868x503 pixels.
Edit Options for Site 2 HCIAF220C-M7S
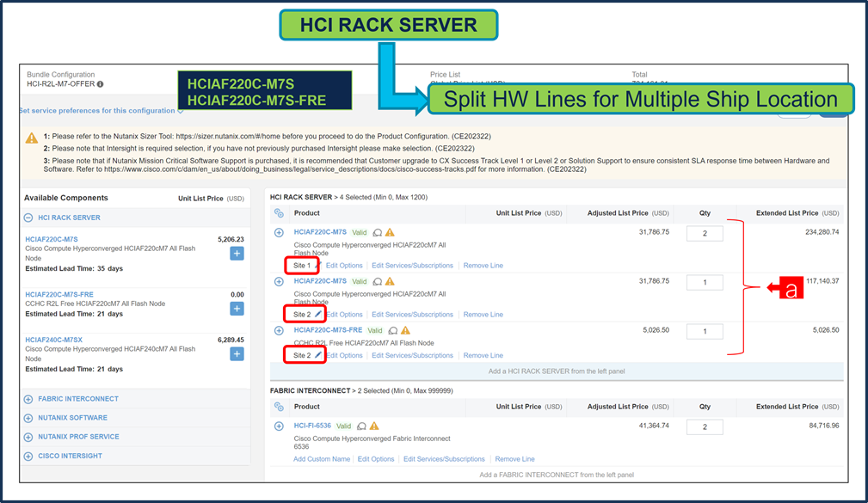344,315
